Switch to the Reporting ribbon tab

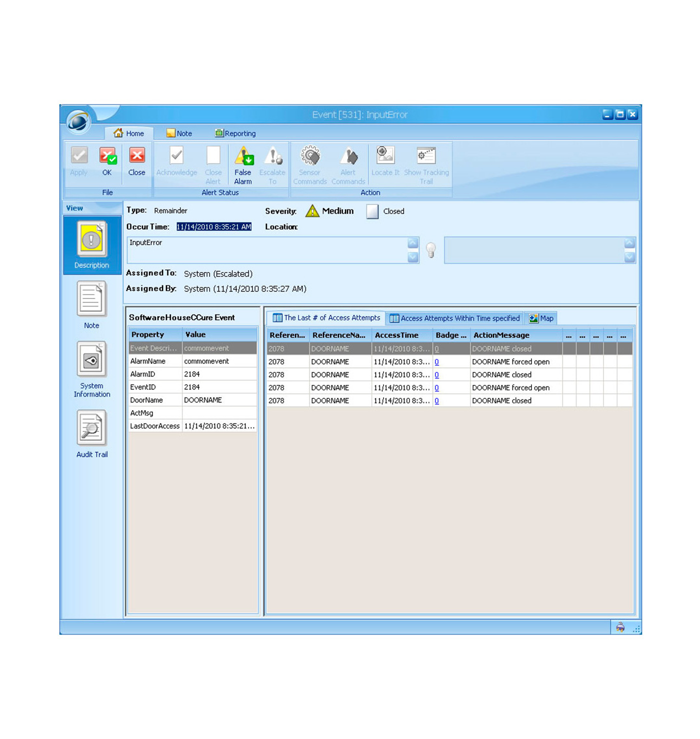(235, 133)
